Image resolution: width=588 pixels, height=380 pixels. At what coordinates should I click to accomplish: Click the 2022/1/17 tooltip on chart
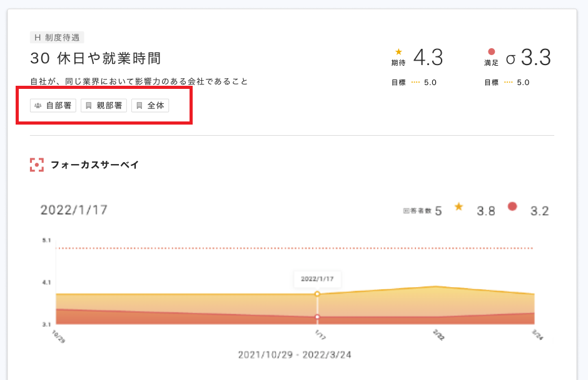pyautogui.click(x=317, y=279)
